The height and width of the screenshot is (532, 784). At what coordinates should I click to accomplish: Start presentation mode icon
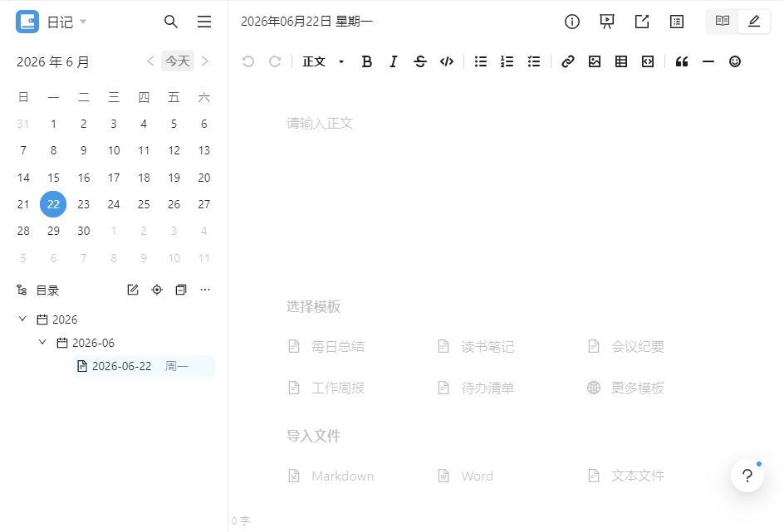(x=607, y=22)
